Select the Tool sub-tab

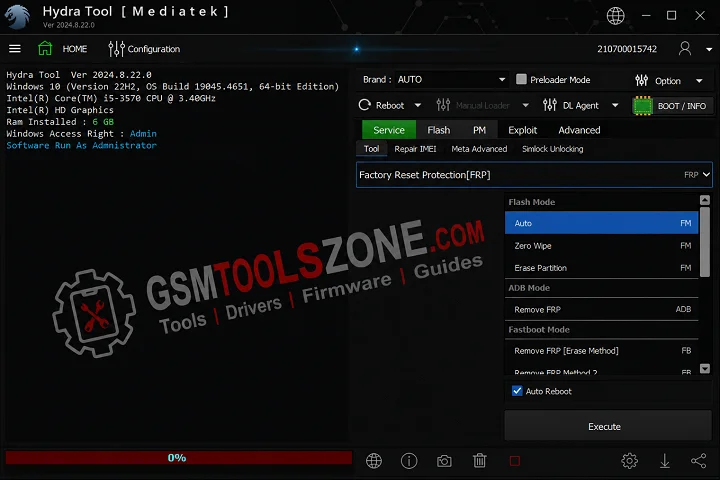(x=371, y=149)
